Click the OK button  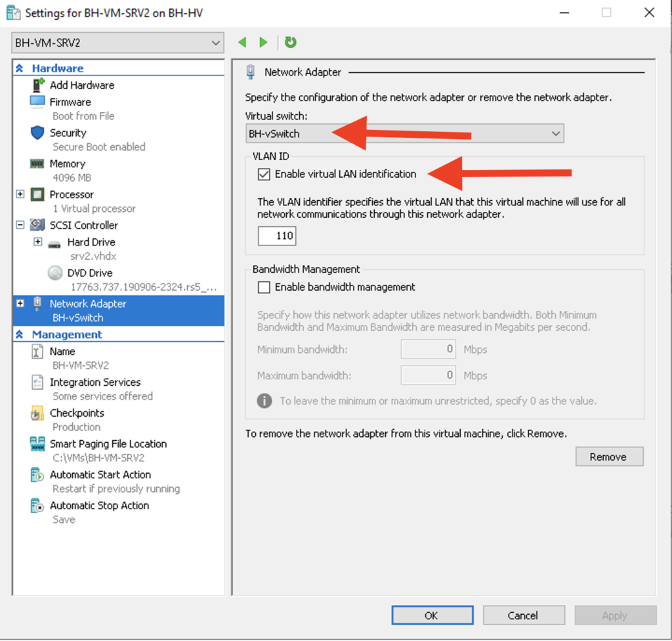tap(432, 615)
